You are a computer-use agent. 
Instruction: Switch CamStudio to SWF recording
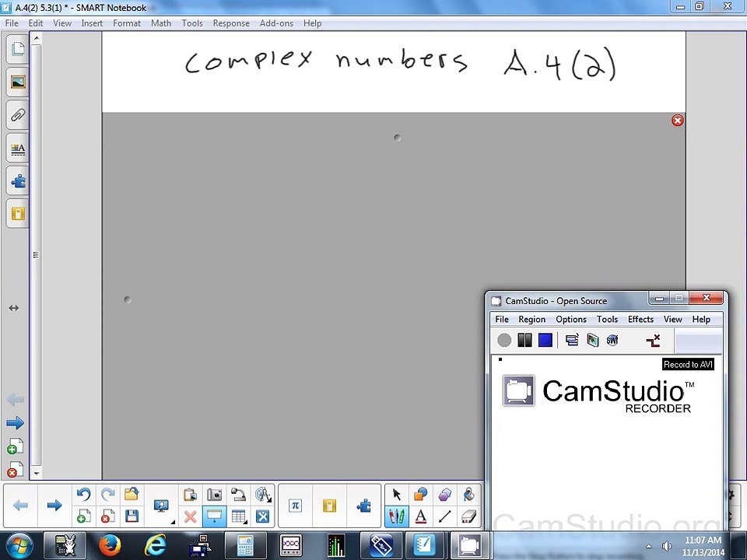coord(612,340)
